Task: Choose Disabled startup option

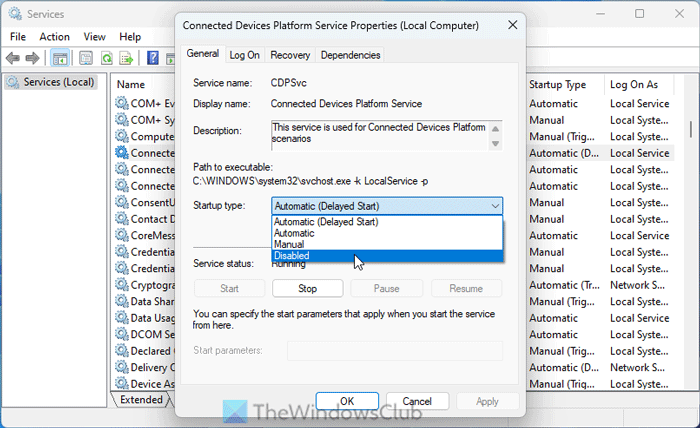Action: pos(387,255)
